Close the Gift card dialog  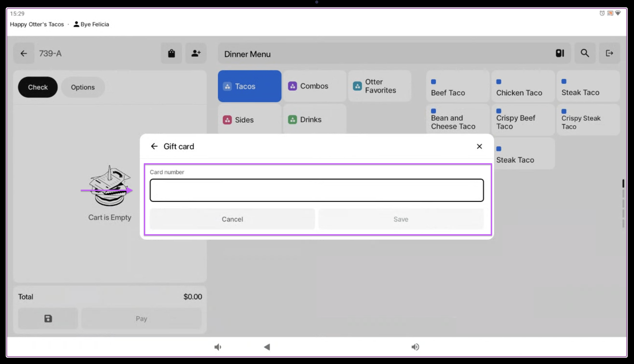pos(479,146)
